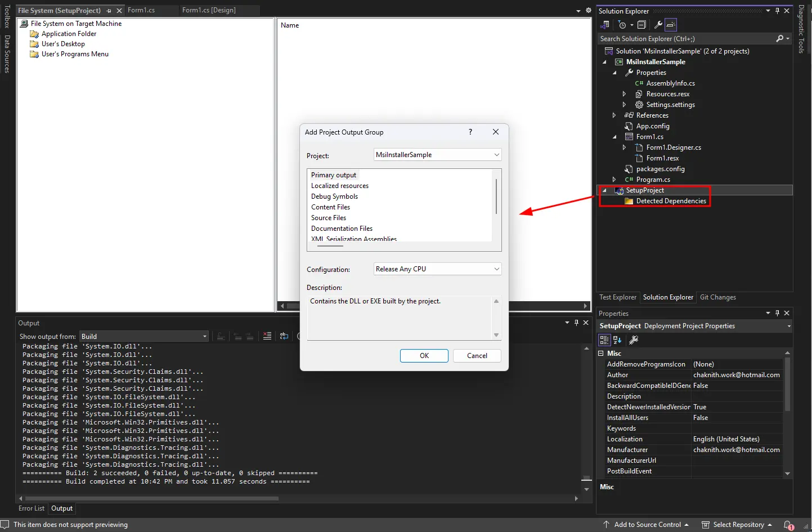Sort properties alphabetically with the A-Z icon
Screen dimensions: 812x532
click(x=617, y=340)
